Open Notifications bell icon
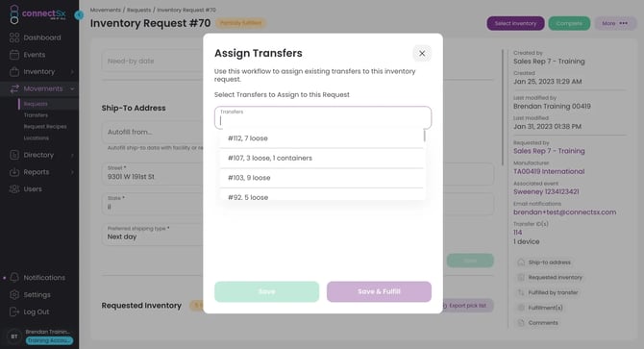Image resolution: width=644 pixels, height=349 pixels. point(14,277)
